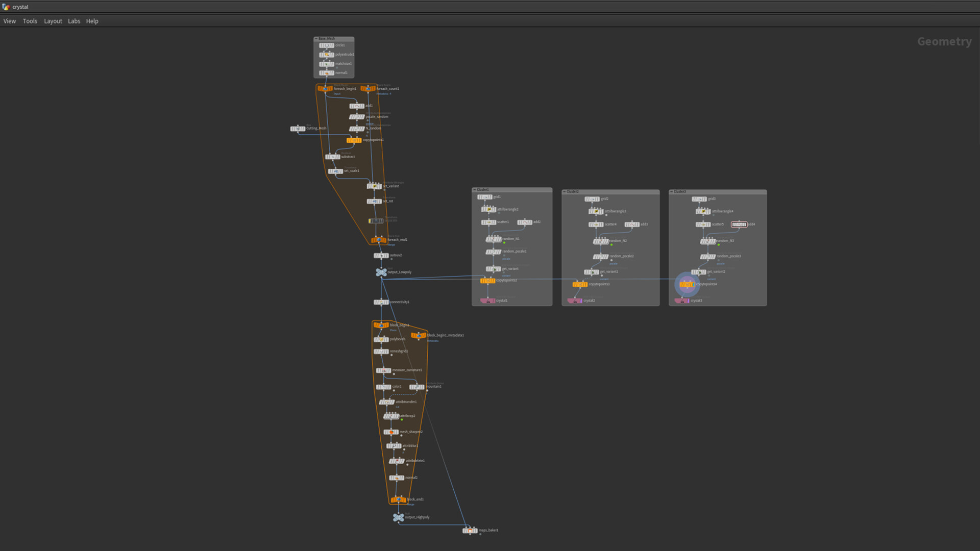Image resolution: width=980 pixels, height=551 pixels.
Task: Select the circle1 node
Action: coord(327,45)
